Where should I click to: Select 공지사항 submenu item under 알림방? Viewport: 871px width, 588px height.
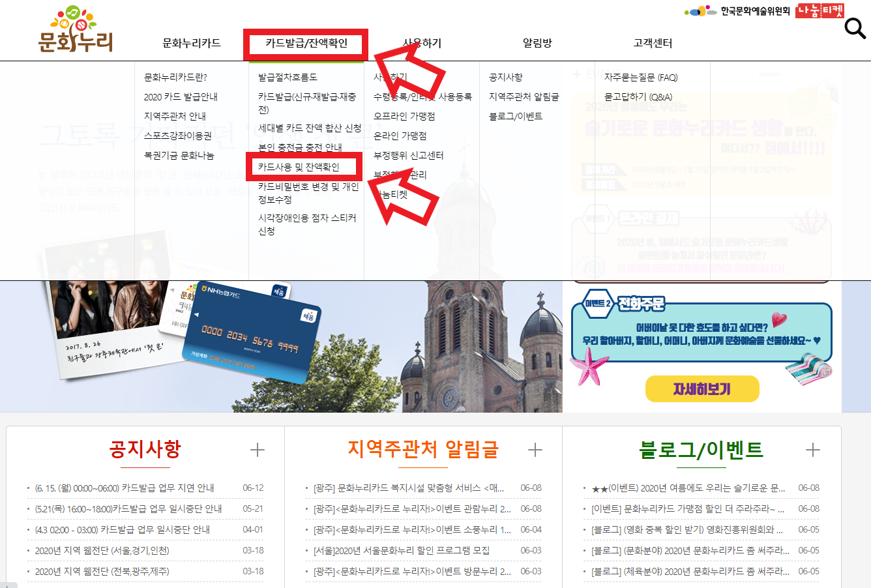pos(506,77)
